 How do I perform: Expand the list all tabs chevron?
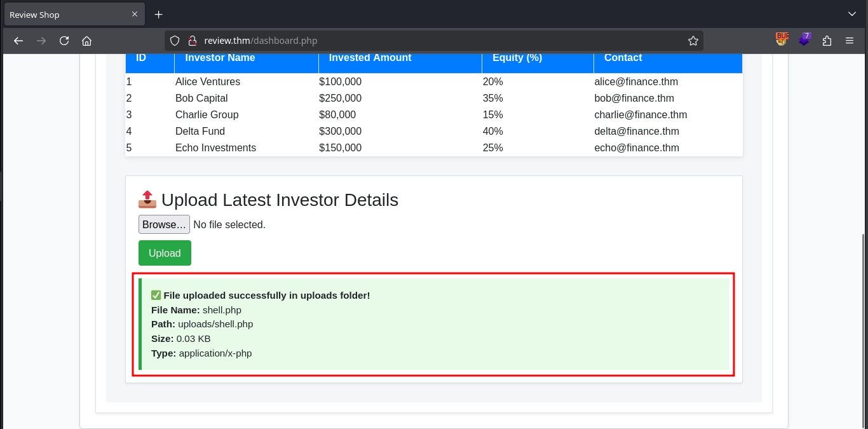pos(852,14)
